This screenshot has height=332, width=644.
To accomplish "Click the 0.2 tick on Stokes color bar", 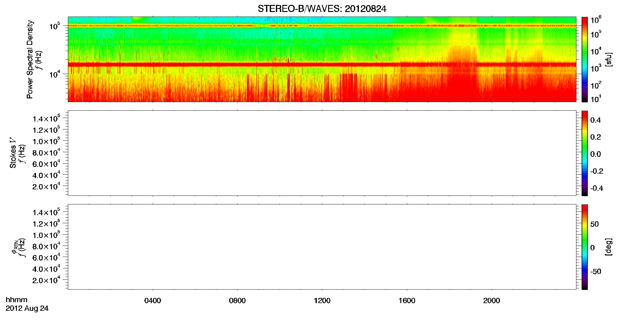I will coord(595,137).
